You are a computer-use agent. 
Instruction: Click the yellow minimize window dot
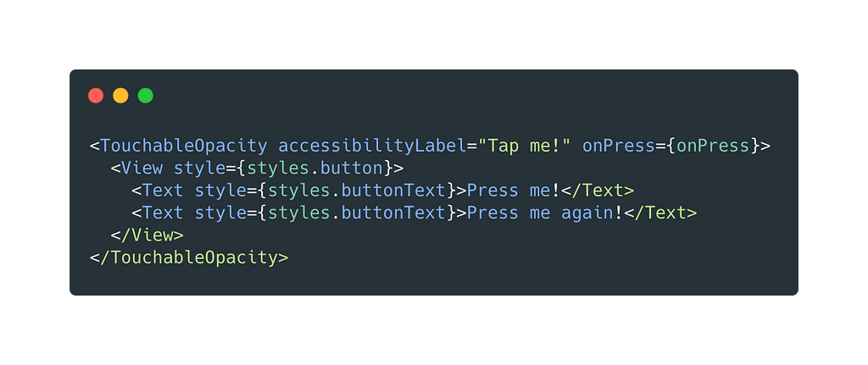[120, 96]
